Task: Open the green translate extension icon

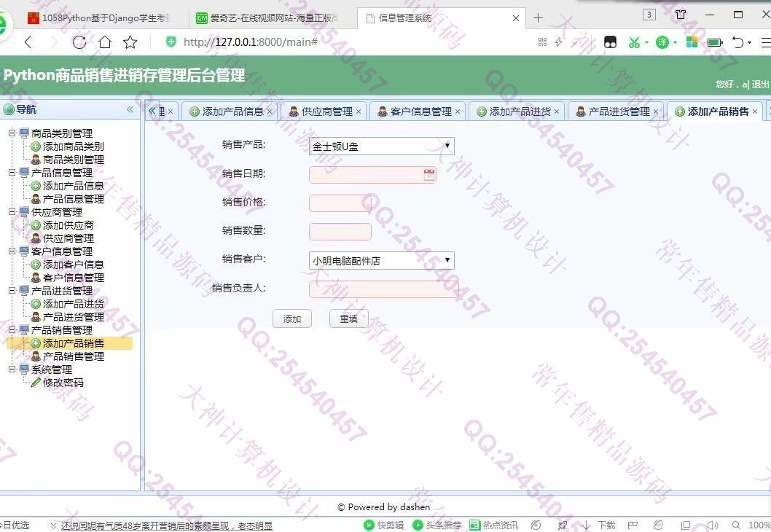Action: click(x=662, y=42)
